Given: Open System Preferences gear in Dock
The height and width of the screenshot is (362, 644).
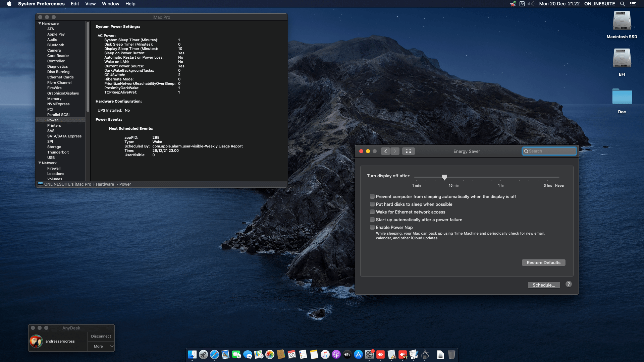Looking at the screenshot, I should [x=369, y=354].
